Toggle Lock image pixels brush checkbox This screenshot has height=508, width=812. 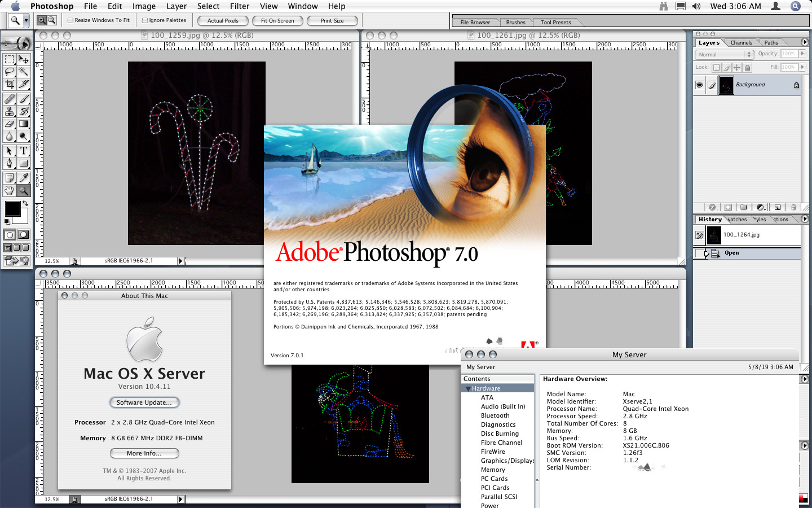click(727, 67)
